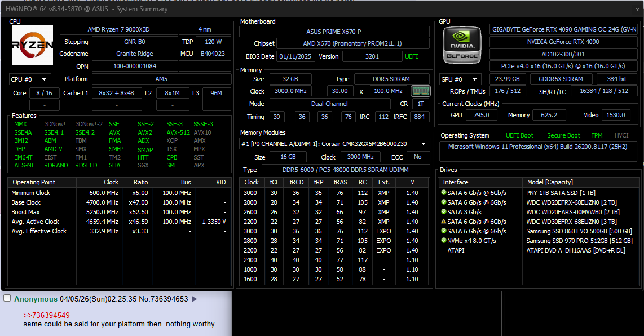
Task: Click the TPM status label
Action: click(597, 135)
